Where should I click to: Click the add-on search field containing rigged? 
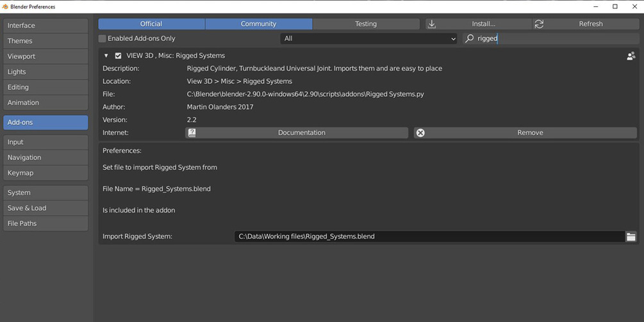[551, 38]
